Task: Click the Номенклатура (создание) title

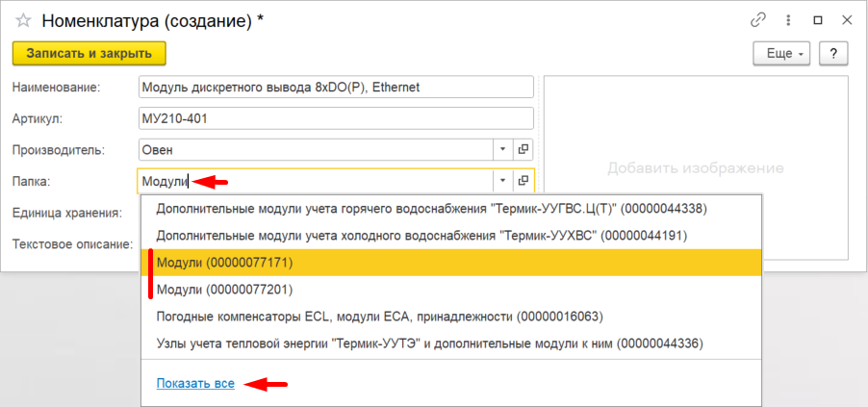Action: (x=153, y=21)
